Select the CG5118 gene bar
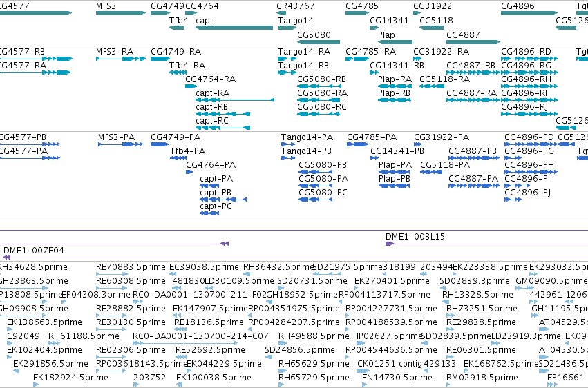Screen dimensions: 588x388 tap(432, 28)
